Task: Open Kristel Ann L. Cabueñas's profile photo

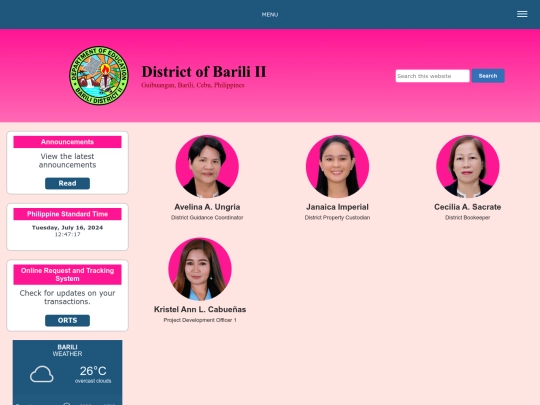Action: pyautogui.click(x=200, y=269)
